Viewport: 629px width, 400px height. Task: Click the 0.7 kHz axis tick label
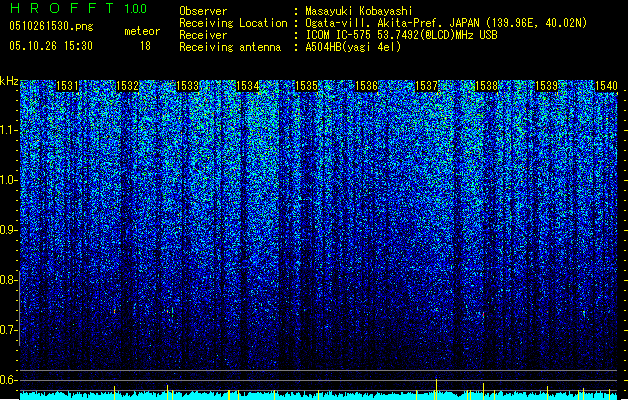coord(7,330)
